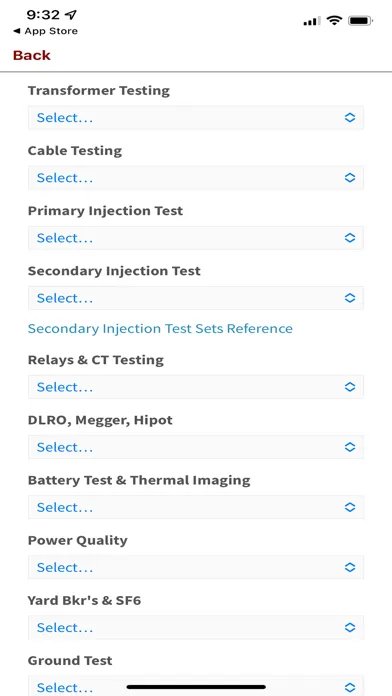Tap the home indicator bar at bottom

[x=196, y=687]
